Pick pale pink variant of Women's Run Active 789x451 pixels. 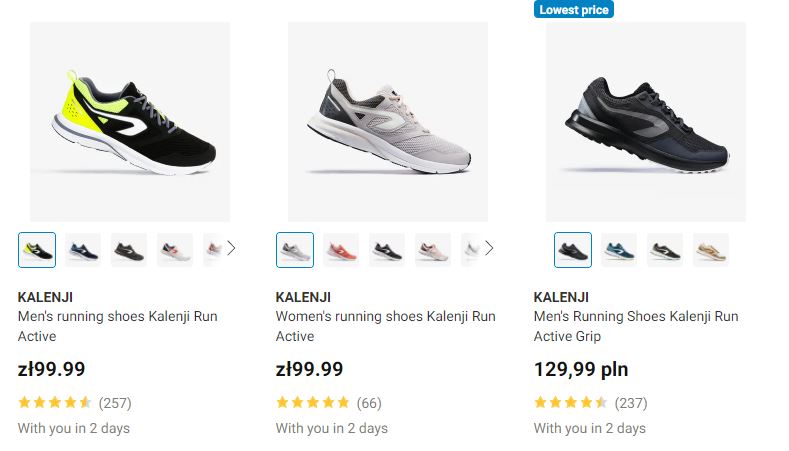[433, 249]
